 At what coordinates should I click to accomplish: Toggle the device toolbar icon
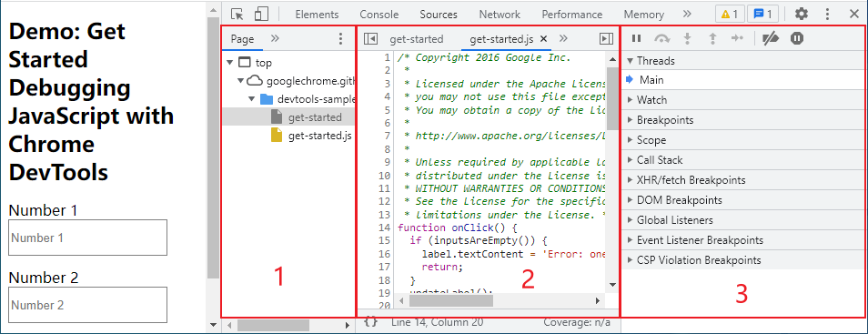(261, 14)
